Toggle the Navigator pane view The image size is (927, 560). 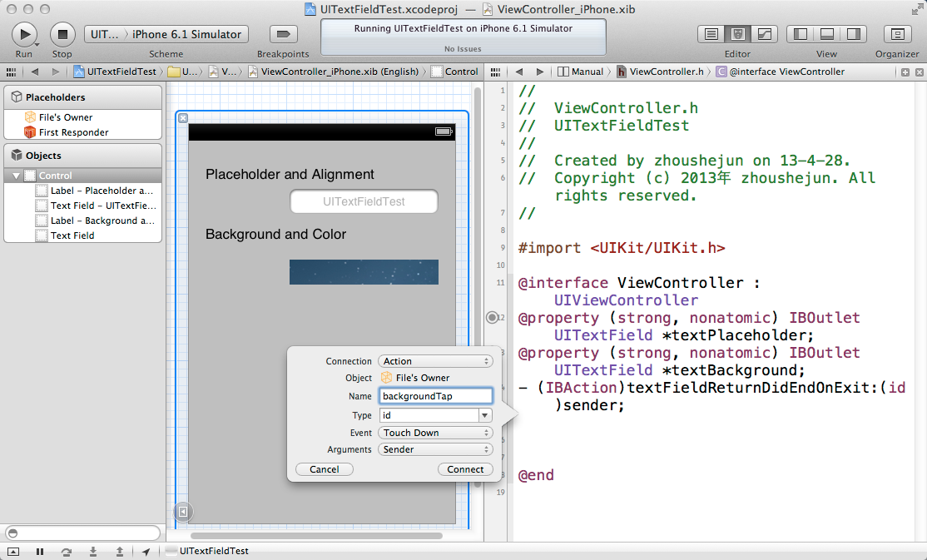(800, 34)
